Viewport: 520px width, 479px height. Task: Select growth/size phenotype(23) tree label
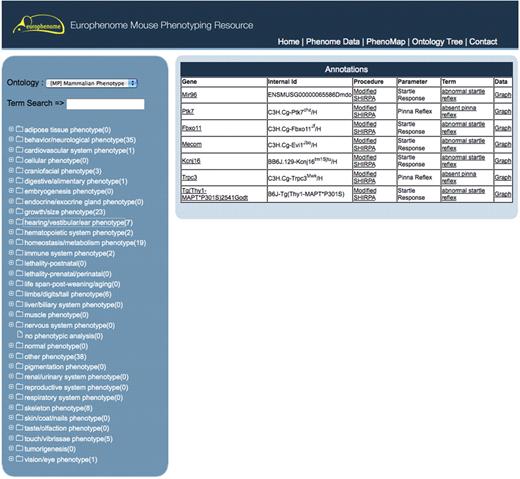(x=65, y=212)
